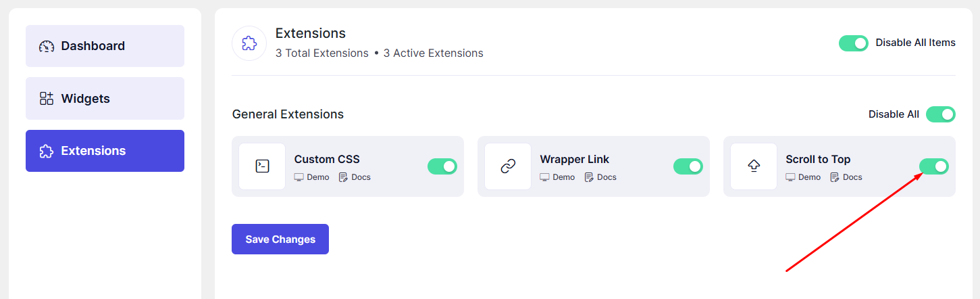Open the Docs link for Wrapper Link
Image resolution: width=980 pixels, height=299 pixels.
[600, 177]
